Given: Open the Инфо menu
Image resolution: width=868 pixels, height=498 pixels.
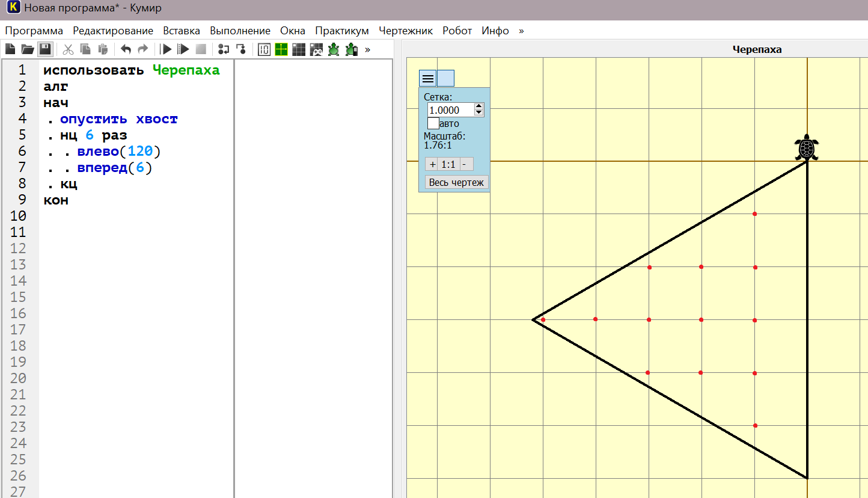Looking at the screenshot, I should tap(495, 31).
